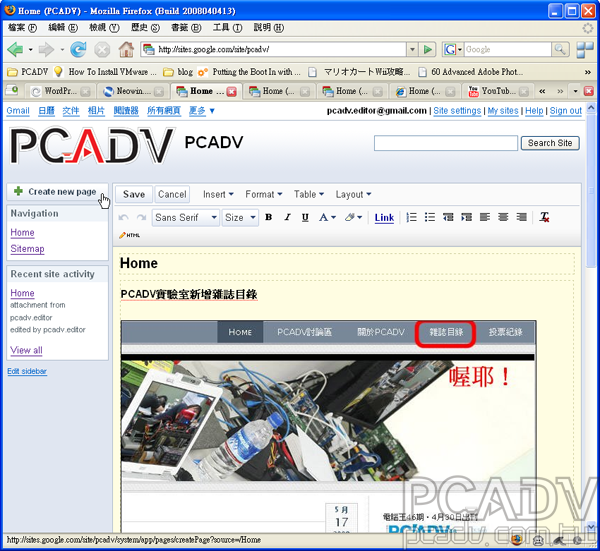Click Edit sidebar link

[x=27, y=371]
